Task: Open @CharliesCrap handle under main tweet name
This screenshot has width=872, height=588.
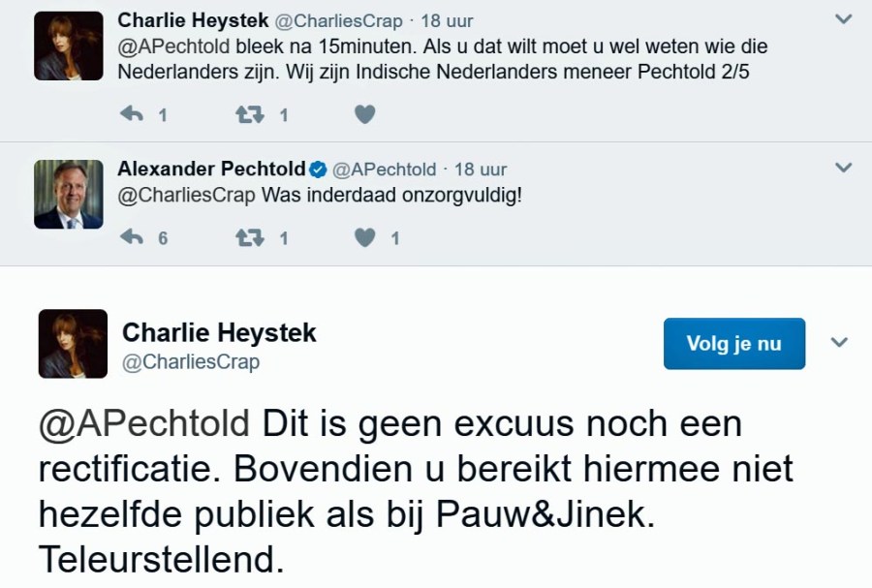Action: click(x=191, y=362)
